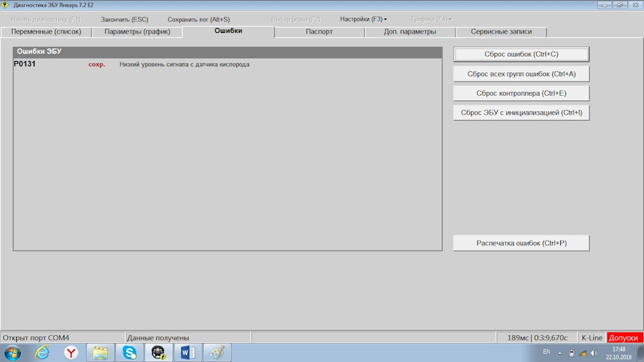The height and width of the screenshot is (362, 644).
Task: Open Paint from the taskbar
Action: [217, 353]
